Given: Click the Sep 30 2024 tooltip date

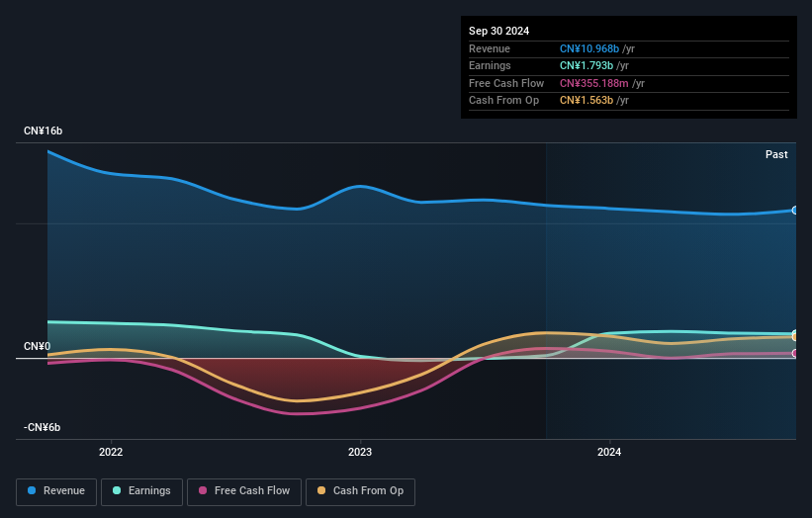Looking at the screenshot, I should tap(498, 31).
